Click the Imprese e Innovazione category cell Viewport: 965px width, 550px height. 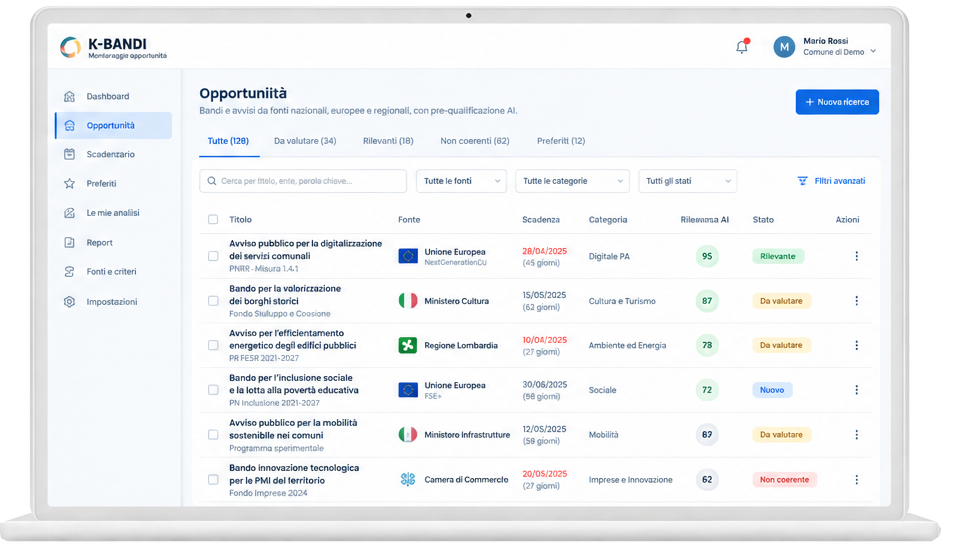(x=630, y=480)
